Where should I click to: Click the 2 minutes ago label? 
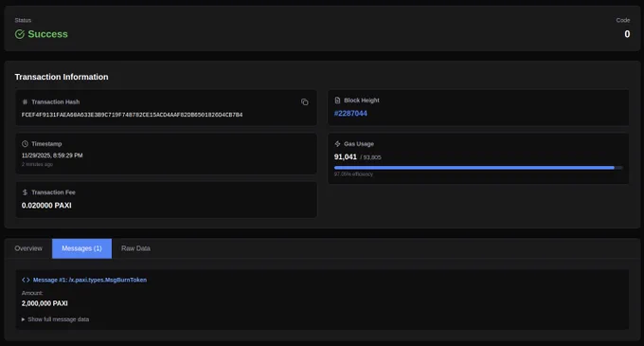[x=37, y=164]
